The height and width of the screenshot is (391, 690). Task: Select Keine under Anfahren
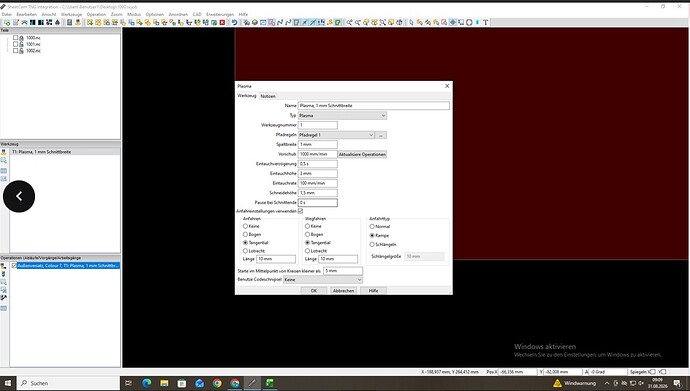pyautogui.click(x=246, y=226)
